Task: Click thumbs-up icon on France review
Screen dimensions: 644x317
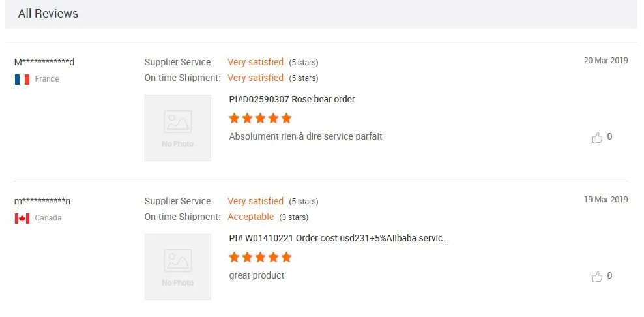Action: coord(597,138)
